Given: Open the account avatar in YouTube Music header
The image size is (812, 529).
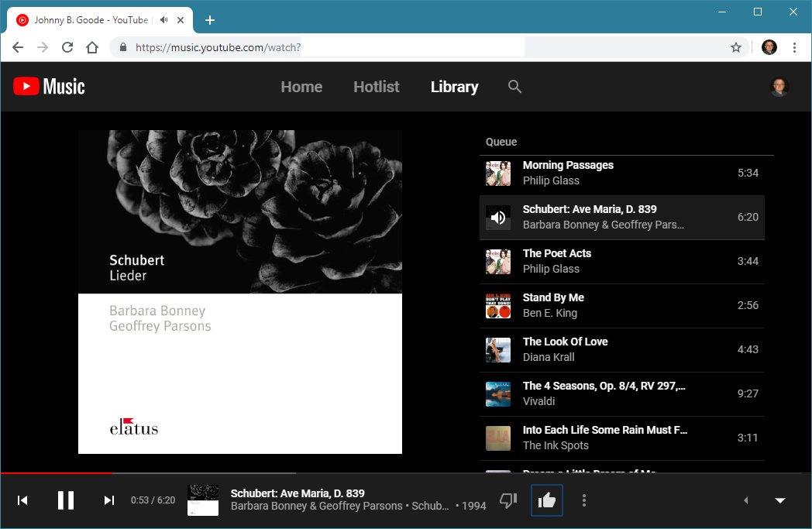Looking at the screenshot, I should point(779,87).
